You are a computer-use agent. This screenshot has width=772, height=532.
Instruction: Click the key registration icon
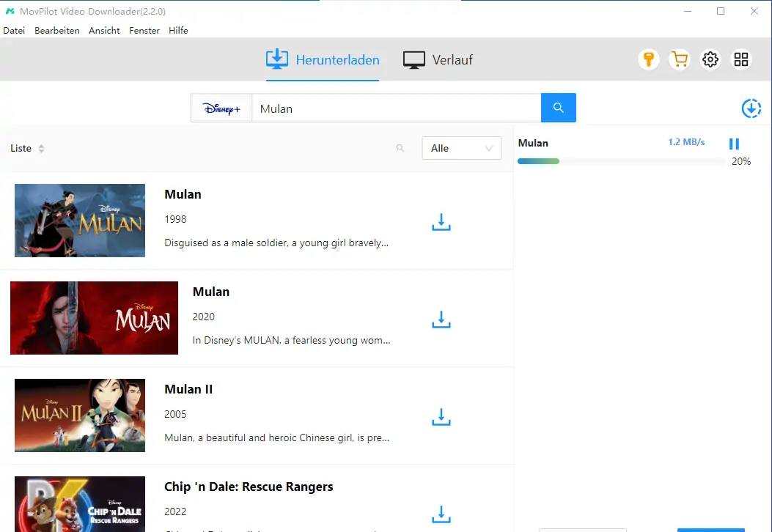[648, 59]
